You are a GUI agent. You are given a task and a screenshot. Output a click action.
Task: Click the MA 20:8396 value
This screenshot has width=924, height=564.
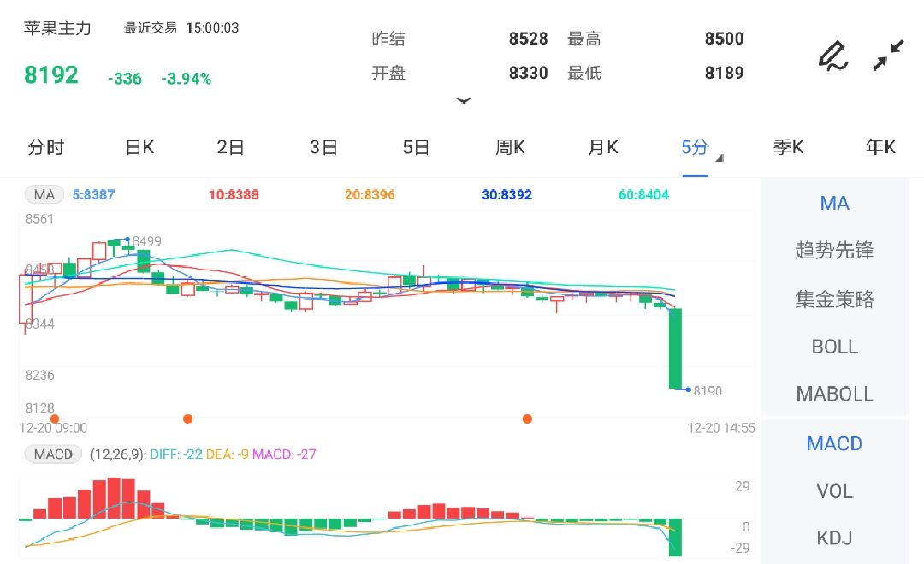pos(370,194)
